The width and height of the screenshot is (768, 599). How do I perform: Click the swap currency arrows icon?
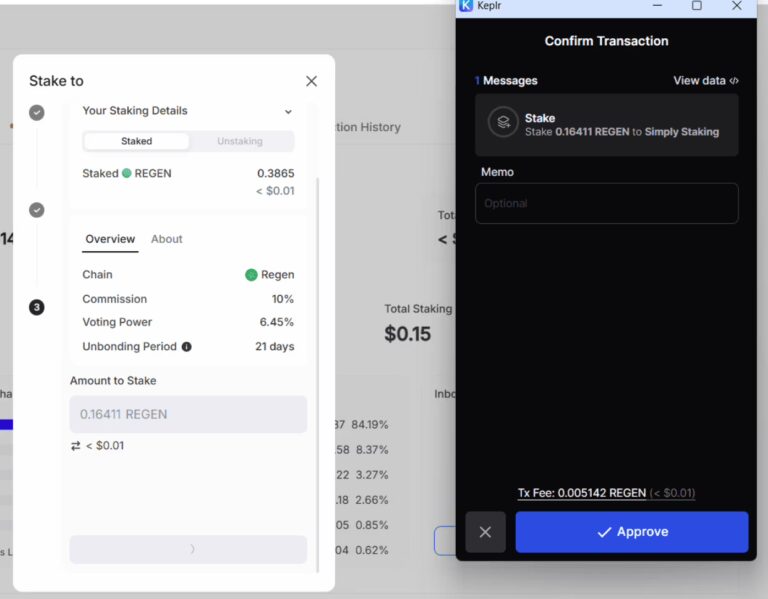coord(76,446)
